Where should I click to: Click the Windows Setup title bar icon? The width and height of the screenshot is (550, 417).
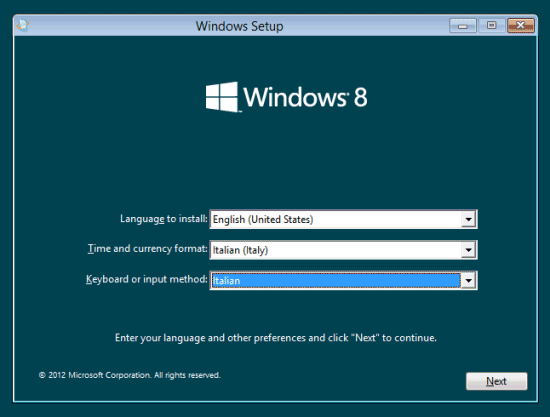click(23, 26)
